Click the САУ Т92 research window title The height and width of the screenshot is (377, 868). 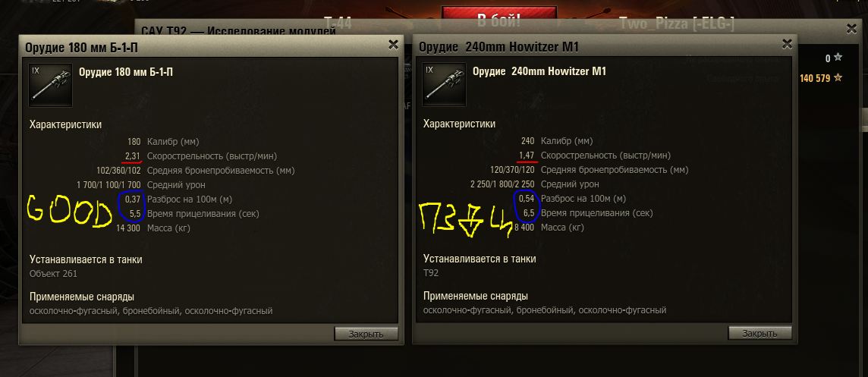click(238, 31)
